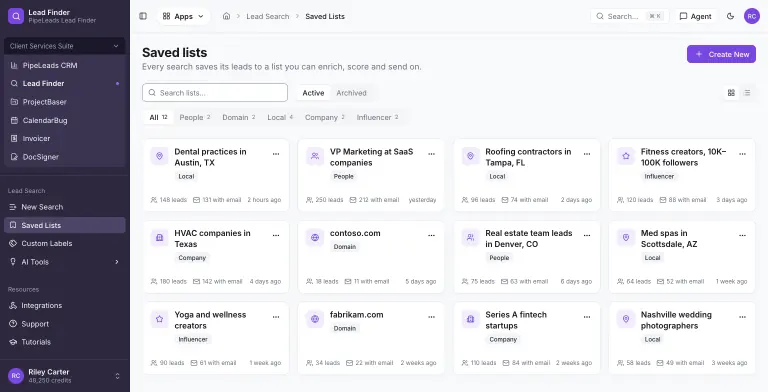Toggle the sidebar panel icon
768x392 pixels.
pyautogui.click(x=143, y=16)
